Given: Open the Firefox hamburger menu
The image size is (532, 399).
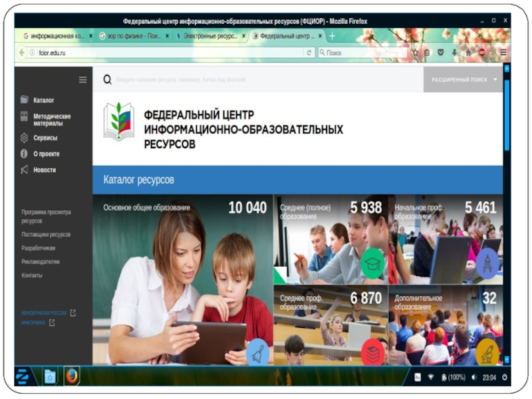Looking at the screenshot, I should 503,53.
